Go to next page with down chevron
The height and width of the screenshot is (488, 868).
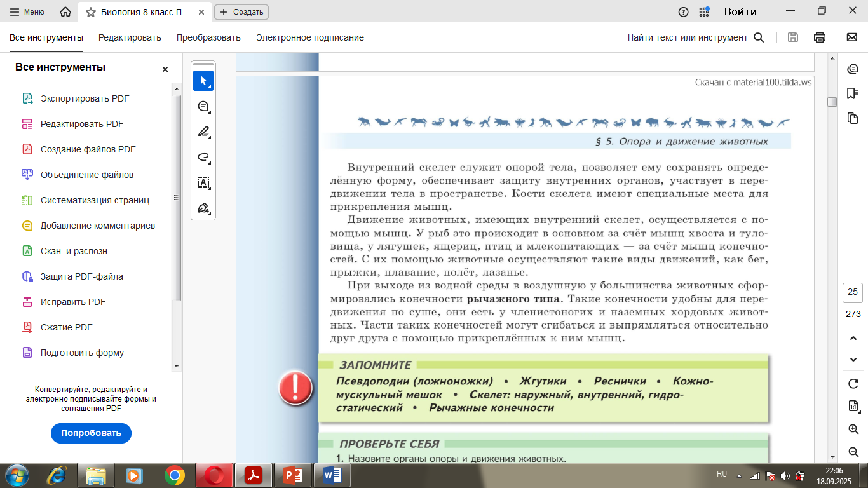pos(853,360)
